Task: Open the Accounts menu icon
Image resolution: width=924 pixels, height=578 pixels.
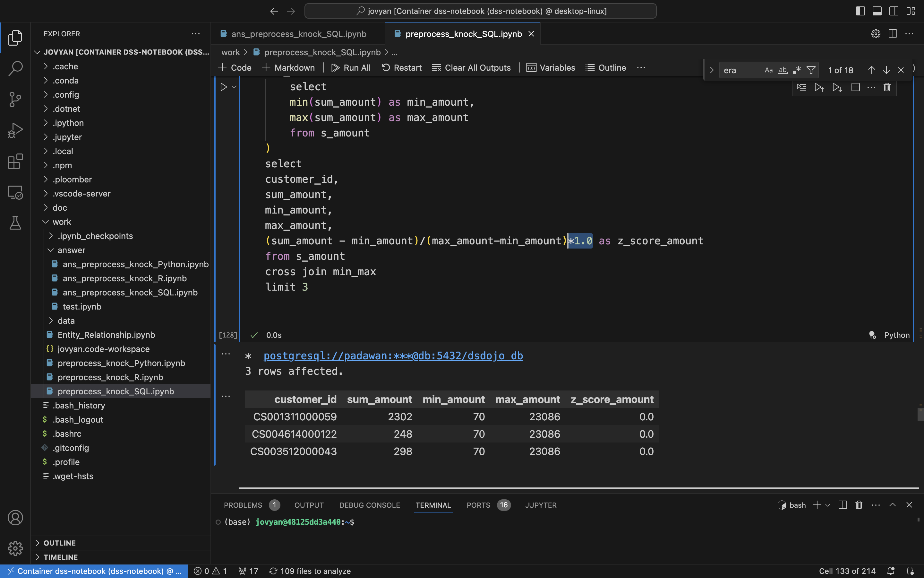Action: (15, 518)
